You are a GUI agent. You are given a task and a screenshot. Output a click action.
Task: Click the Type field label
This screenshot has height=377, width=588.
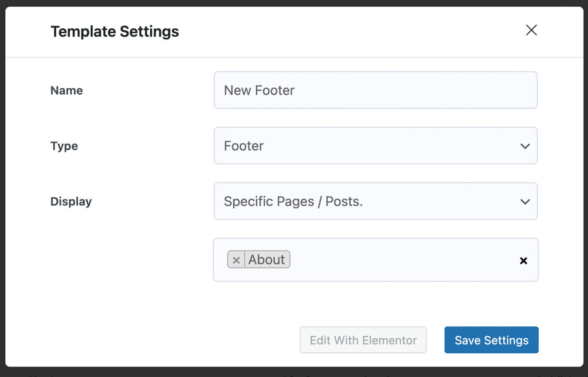(64, 146)
